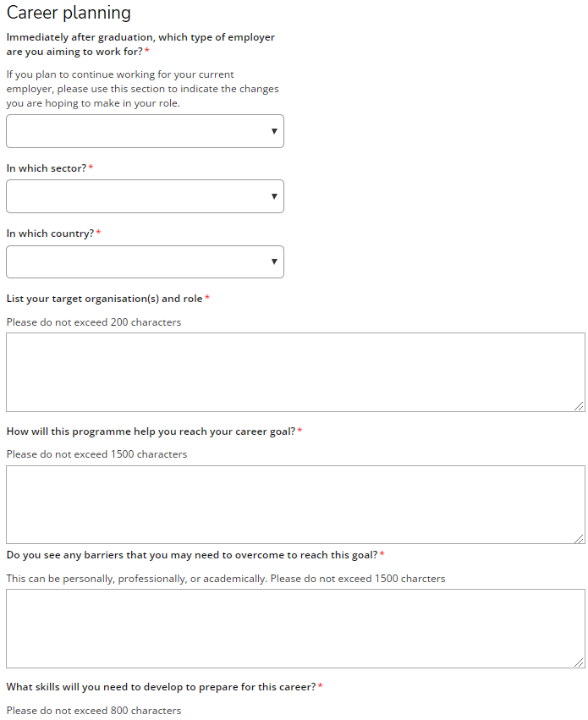Click 'List your target organisation(s) and role' label

coord(105,299)
